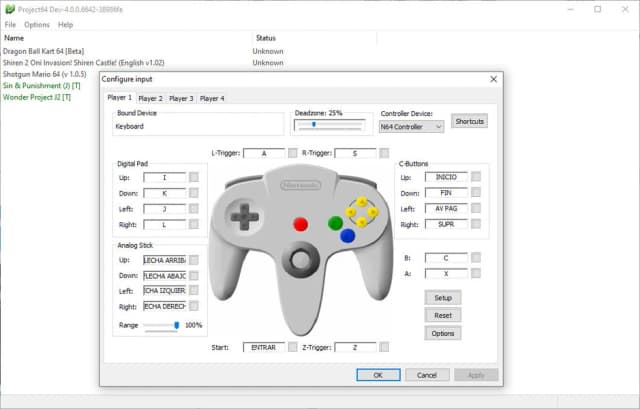The image size is (640, 409).
Task: Select Dragon Ball Kart 64 [Beta] in list
Action: pos(44,51)
